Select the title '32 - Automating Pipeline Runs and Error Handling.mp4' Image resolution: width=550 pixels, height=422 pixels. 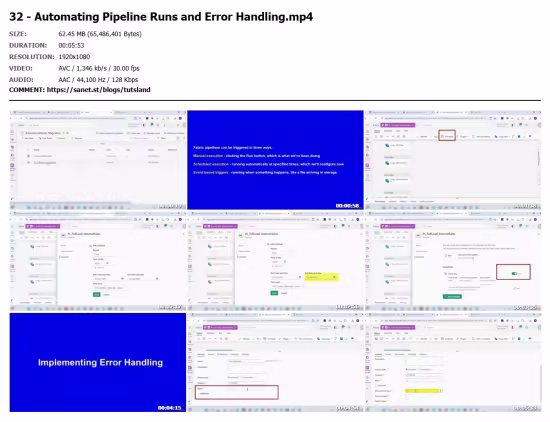click(161, 16)
